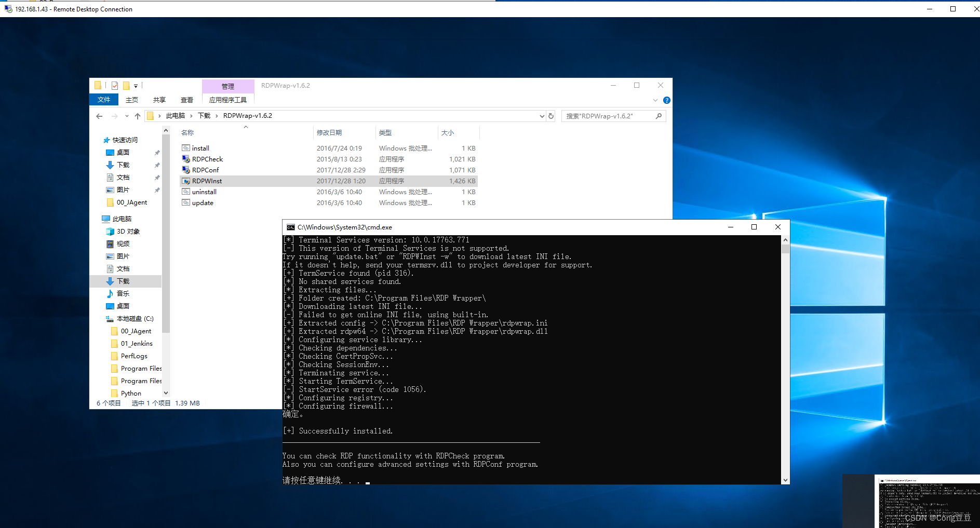Unpin 图片 from quick access
Image resolution: width=980 pixels, height=528 pixels.
tap(157, 189)
